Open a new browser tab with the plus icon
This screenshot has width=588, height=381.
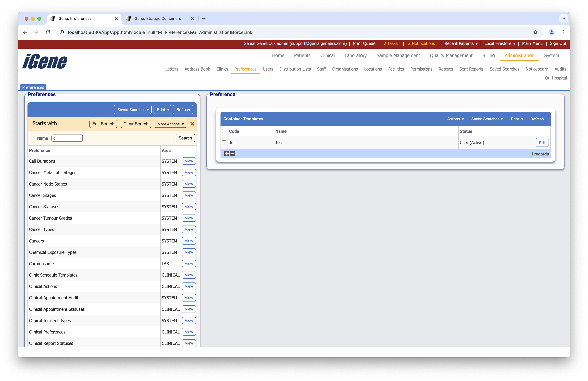point(204,19)
